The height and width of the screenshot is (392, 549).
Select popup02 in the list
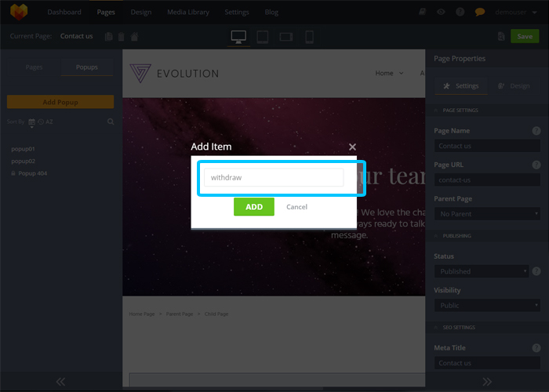click(23, 162)
